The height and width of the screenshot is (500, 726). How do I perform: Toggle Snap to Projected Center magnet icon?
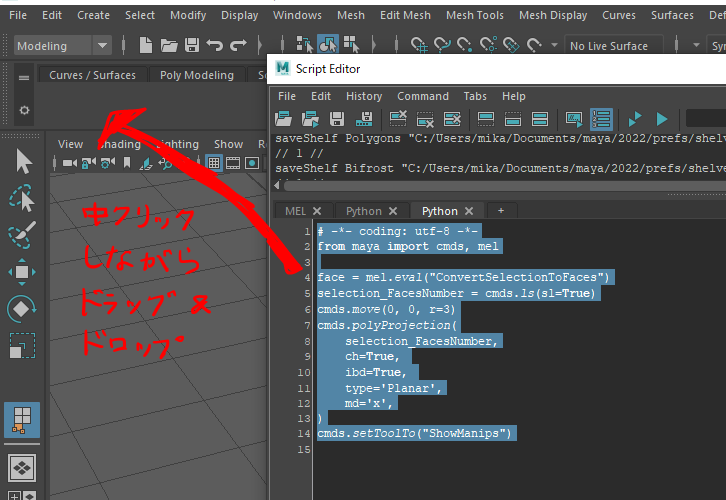pyautogui.click(x=488, y=45)
